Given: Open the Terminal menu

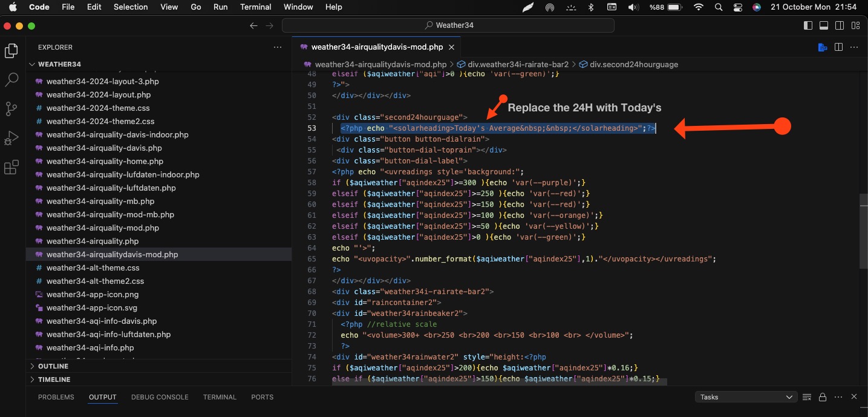Looking at the screenshot, I should (x=255, y=7).
